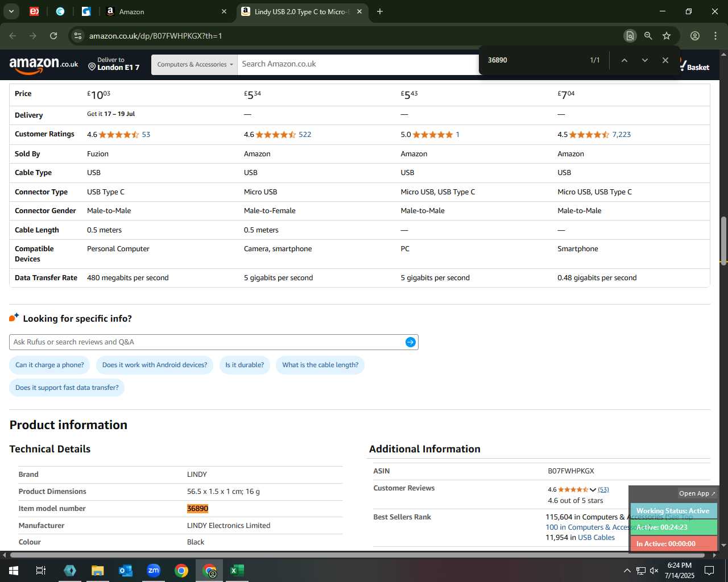
Task: Expand customer reviews rating chevron
Action: (593, 490)
